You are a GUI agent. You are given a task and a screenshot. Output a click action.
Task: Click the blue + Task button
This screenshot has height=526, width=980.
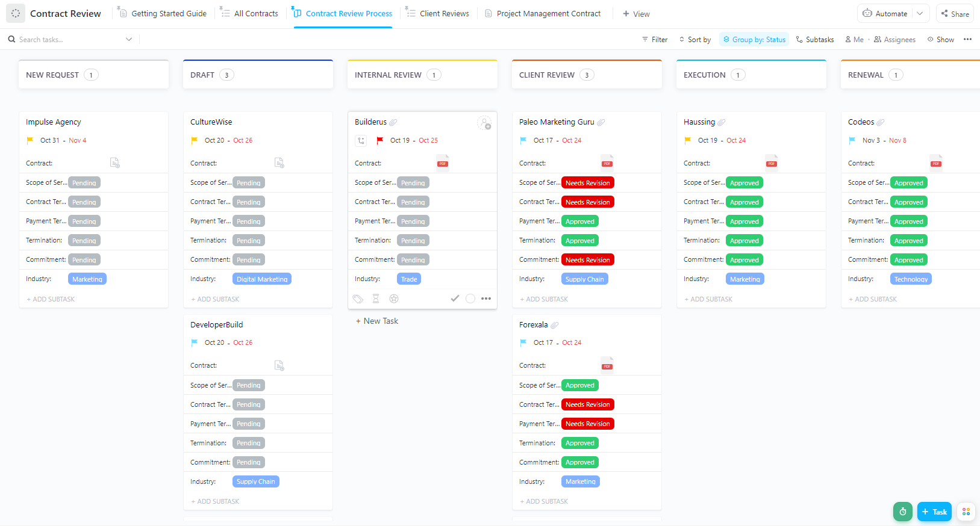click(x=934, y=512)
